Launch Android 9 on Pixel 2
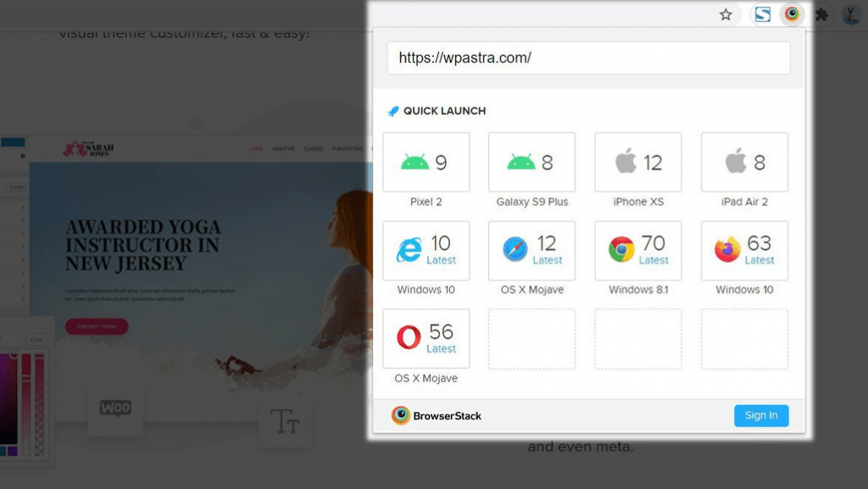The height and width of the screenshot is (489, 868). coord(426,162)
